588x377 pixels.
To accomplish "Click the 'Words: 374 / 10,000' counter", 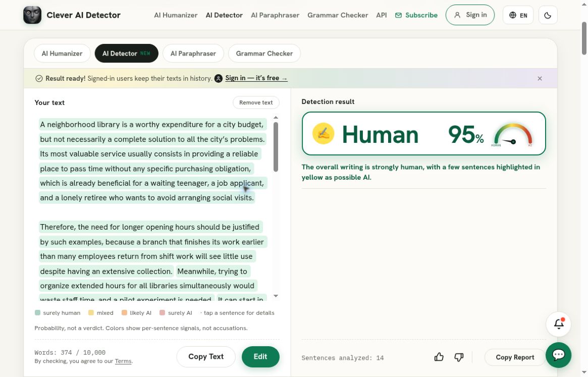I will 70,353.
